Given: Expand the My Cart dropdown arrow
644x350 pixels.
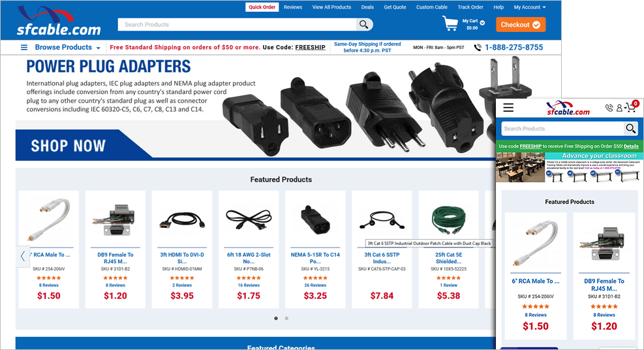Looking at the screenshot, I should (482, 23).
